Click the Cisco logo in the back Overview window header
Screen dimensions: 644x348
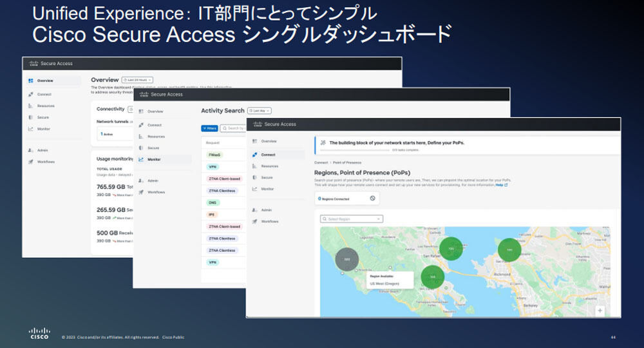(33, 63)
